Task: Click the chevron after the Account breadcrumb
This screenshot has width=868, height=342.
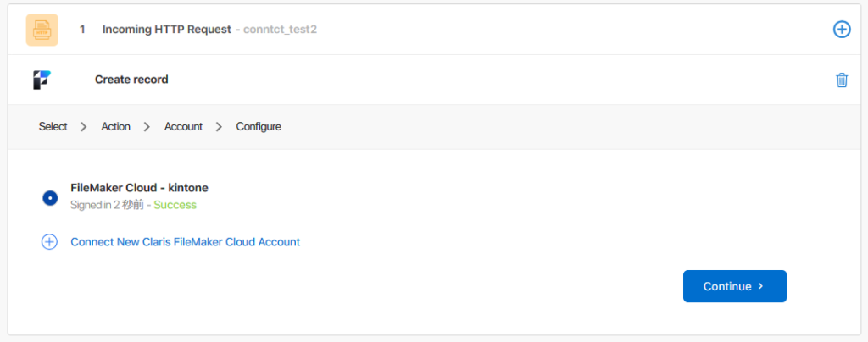Action: tap(219, 127)
